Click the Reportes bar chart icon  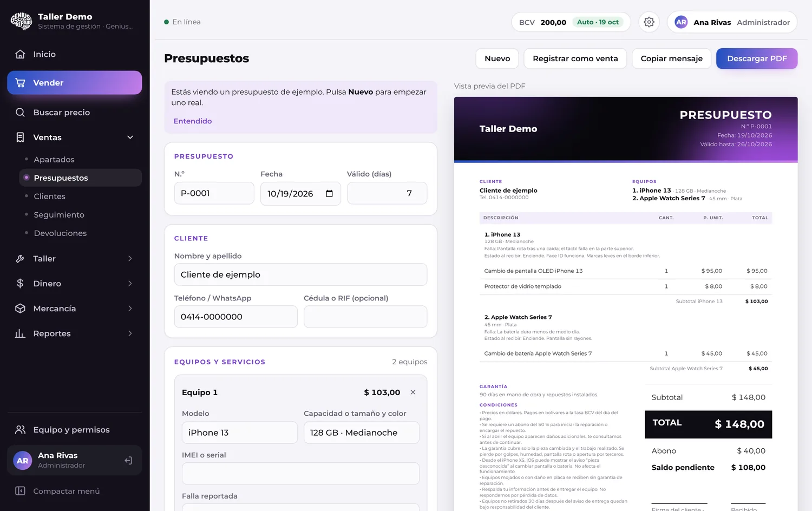[20, 333]
